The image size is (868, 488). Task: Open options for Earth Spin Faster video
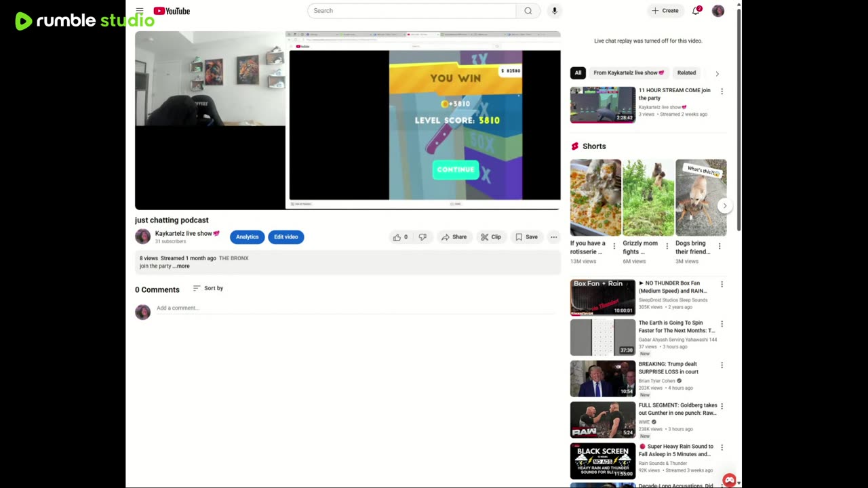point(722,324)
